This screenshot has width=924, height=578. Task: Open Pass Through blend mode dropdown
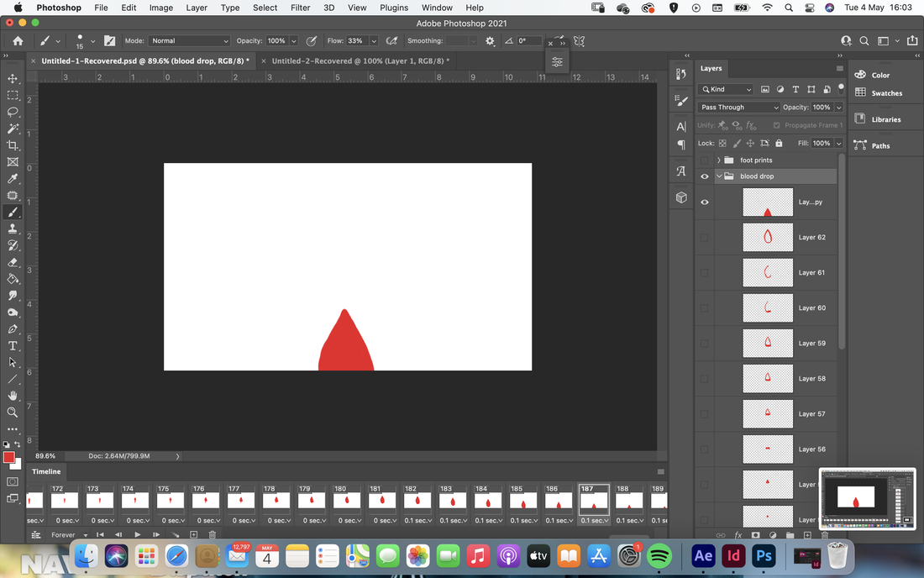738,108
